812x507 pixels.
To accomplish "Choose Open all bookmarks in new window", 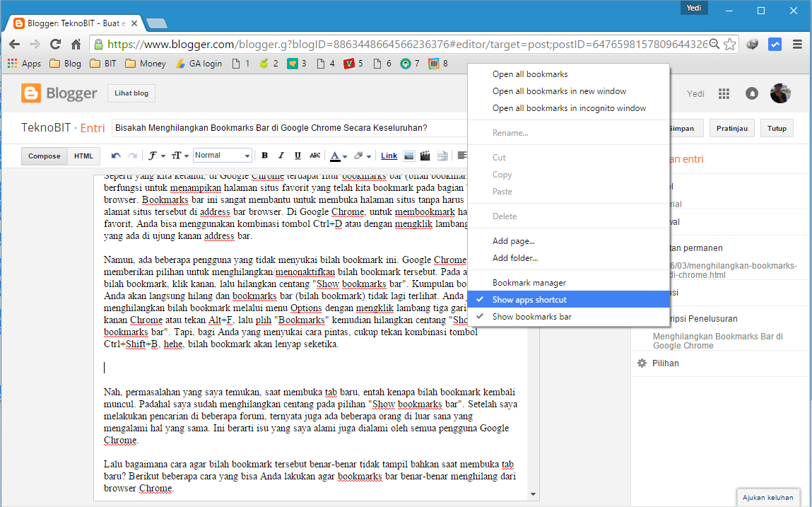I will (x=569, y=91).
